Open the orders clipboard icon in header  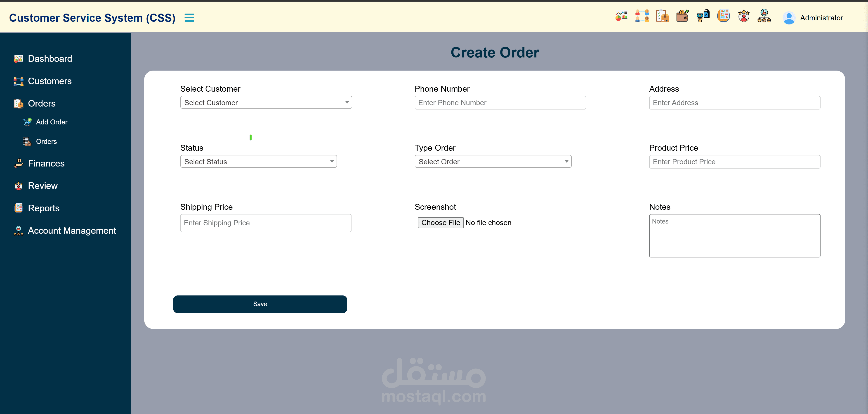662,16
